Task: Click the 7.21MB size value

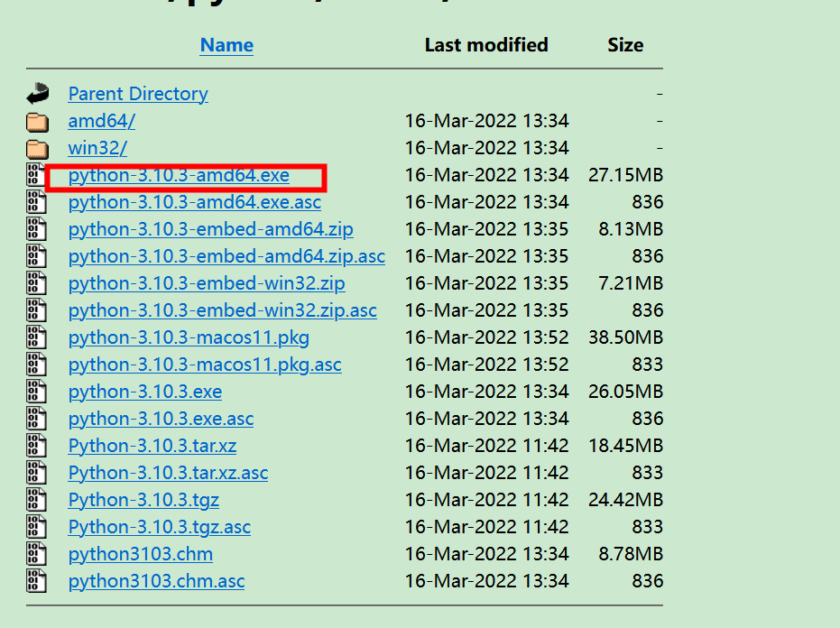Action: (631, 283)
